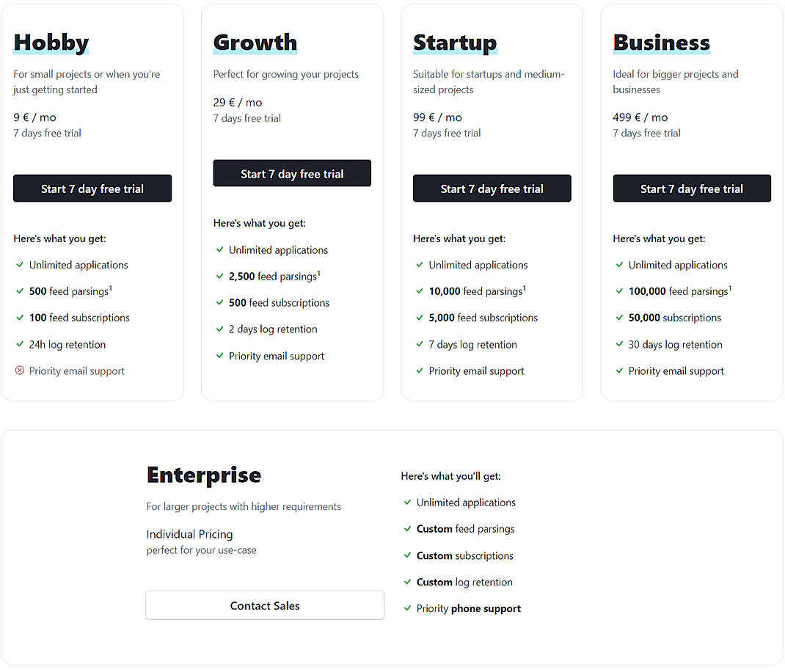The image size is (785, 672).
Task: Start the 7 day free trial on the Business plan
Action: [x=692, y=188]
